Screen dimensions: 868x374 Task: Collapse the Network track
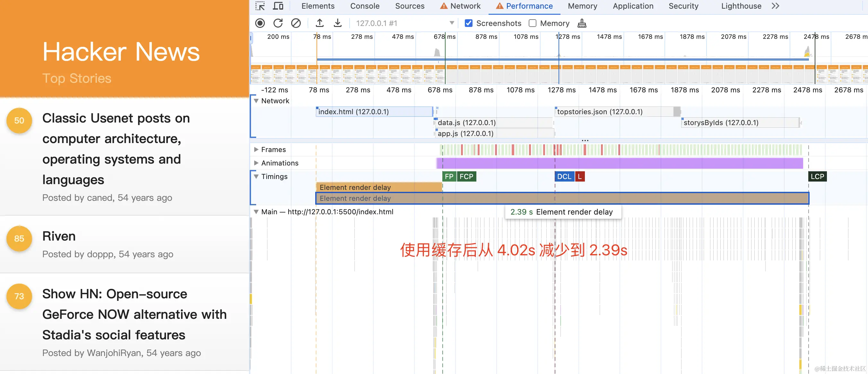click(x=256, y=101)
